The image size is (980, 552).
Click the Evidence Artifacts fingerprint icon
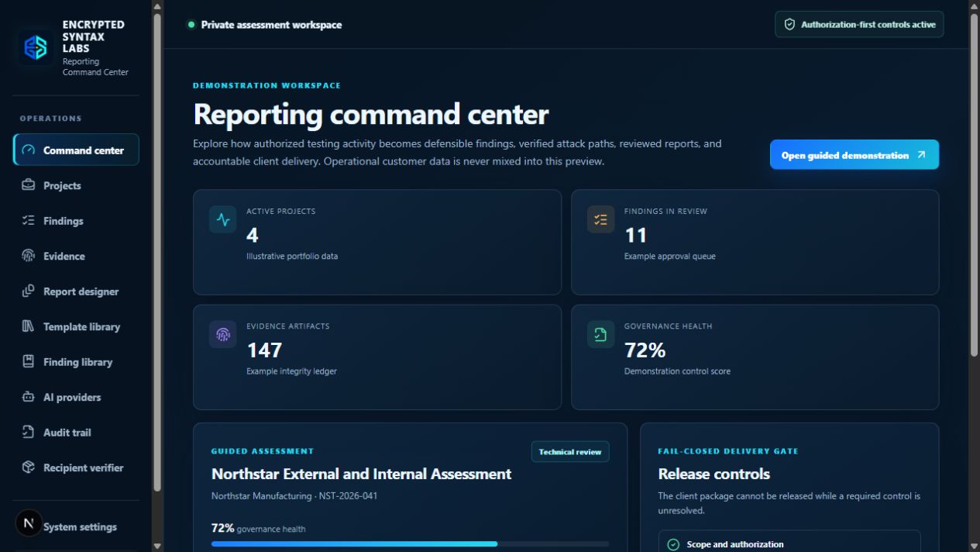pos(223,334)
